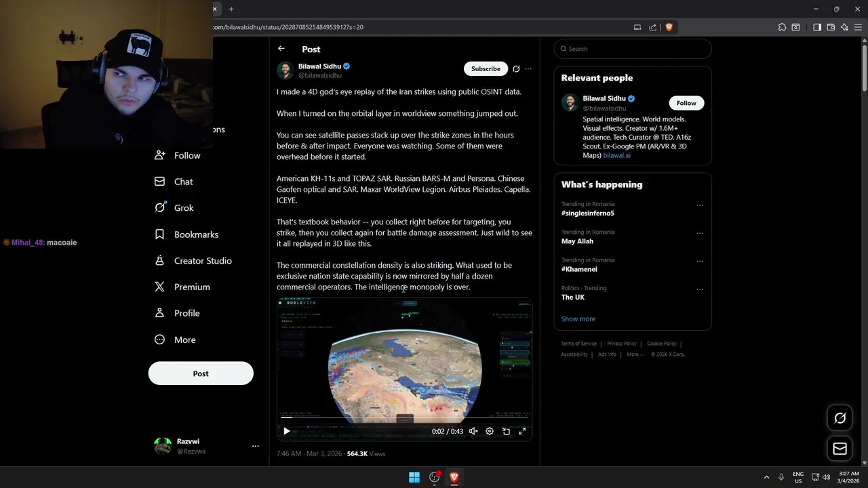Open floating Messages envelope button
The image size is (868, 488).
coord(840,449)
